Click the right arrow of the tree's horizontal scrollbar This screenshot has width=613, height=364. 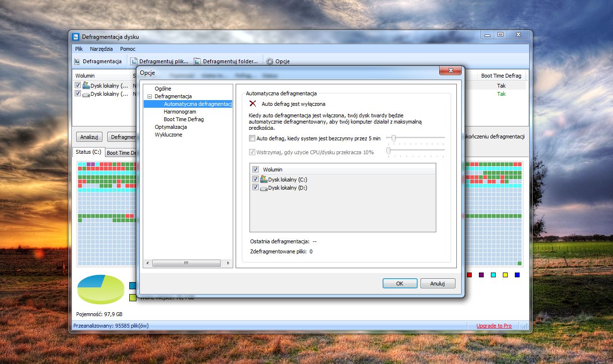pyautogui.click(x=228, y=263)
